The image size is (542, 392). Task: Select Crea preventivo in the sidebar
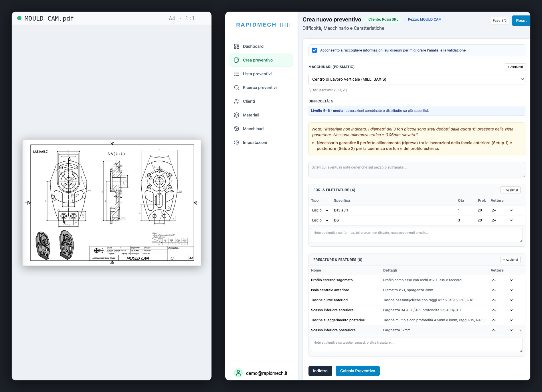261,60
